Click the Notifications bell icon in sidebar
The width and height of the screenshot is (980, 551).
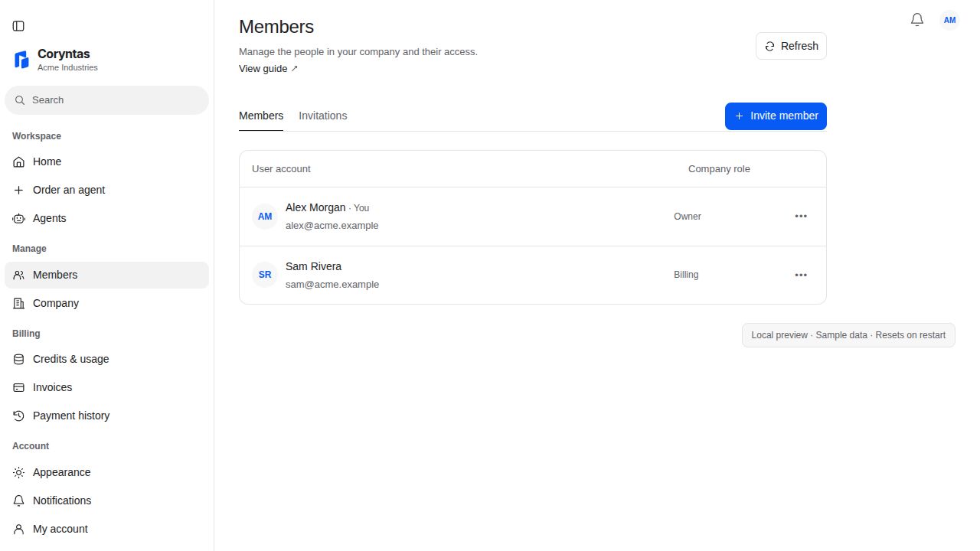[19, 501]
